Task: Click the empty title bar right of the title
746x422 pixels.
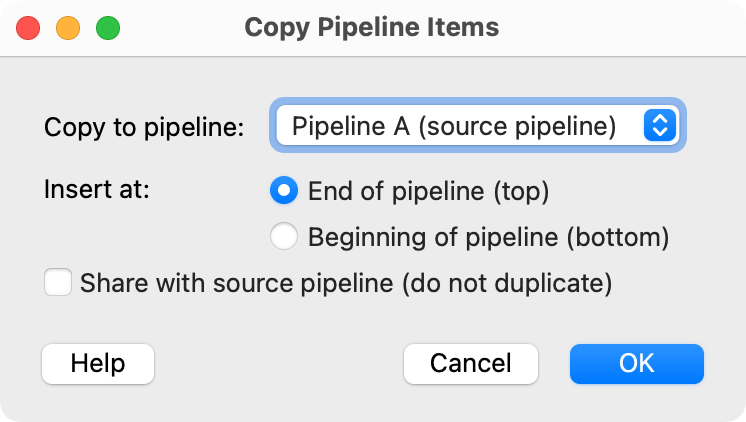Action: (620, 27)
